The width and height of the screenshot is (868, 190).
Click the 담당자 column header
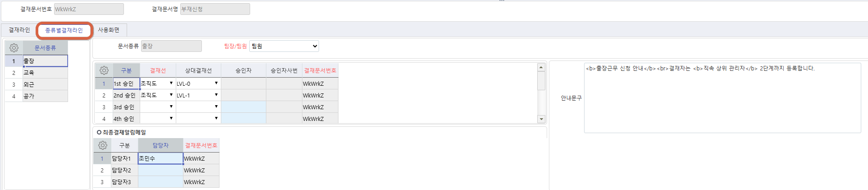pyautogui.click(x=160, y=145)
